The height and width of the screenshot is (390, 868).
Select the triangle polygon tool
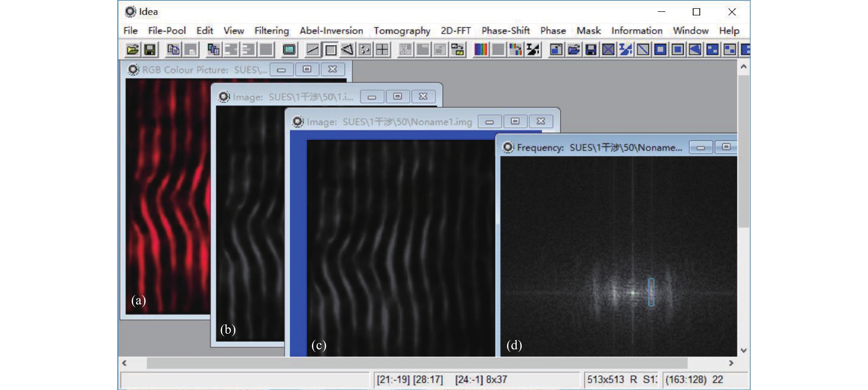coord(347,50)
